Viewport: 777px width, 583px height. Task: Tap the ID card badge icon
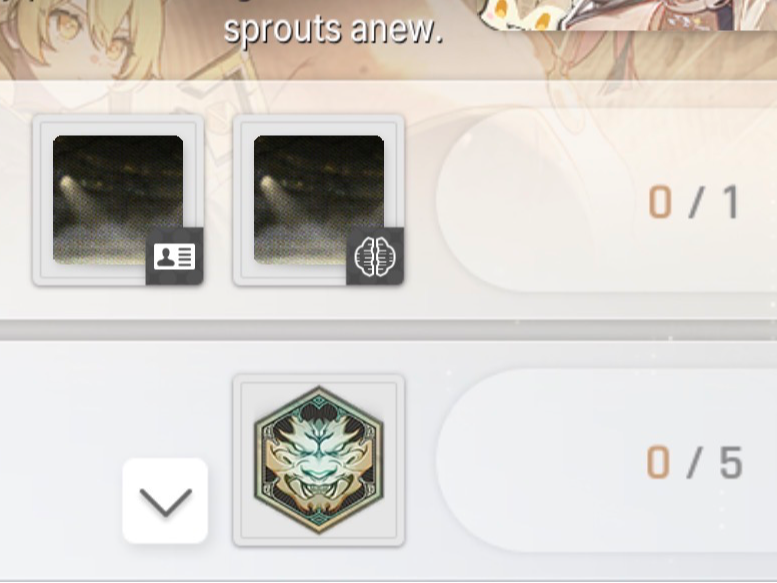[x=174, y=256]
